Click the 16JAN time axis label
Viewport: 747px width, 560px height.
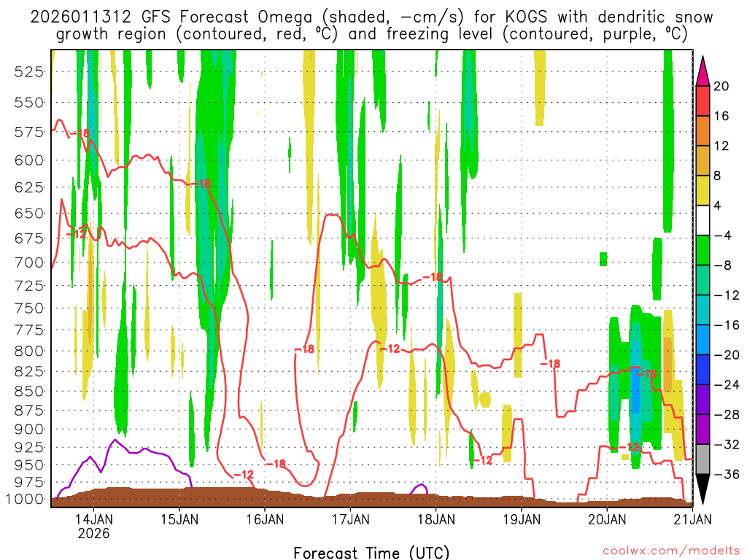point(265,519)
